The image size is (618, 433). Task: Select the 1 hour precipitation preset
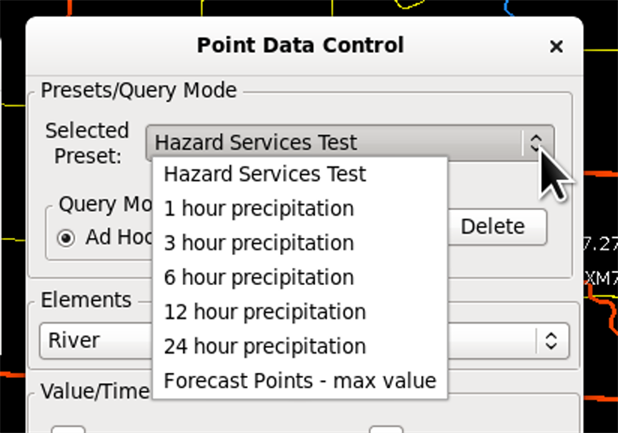click(x=259, y=208)
